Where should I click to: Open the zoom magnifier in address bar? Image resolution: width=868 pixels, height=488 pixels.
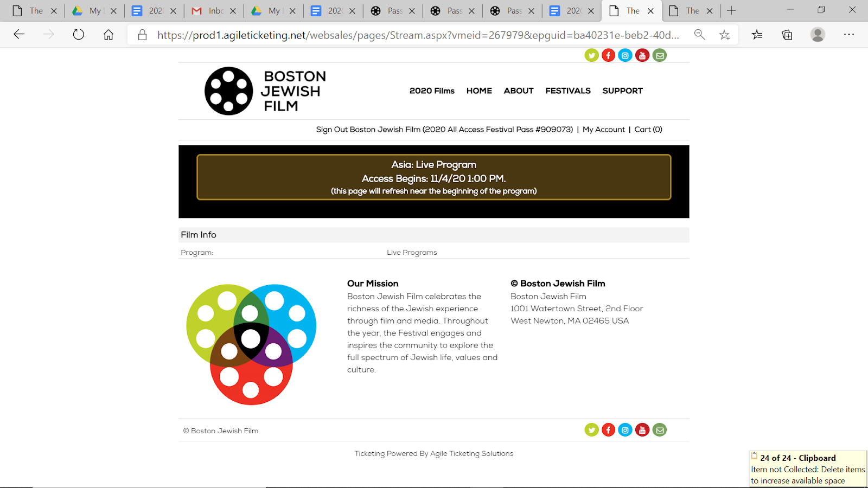[x=699, y=35]
